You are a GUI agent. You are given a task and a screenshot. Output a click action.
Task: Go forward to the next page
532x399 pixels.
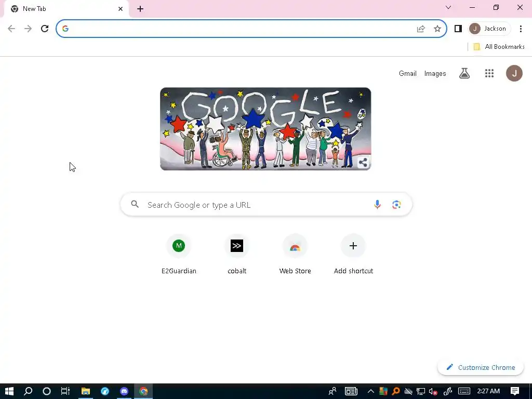(28, 29)
